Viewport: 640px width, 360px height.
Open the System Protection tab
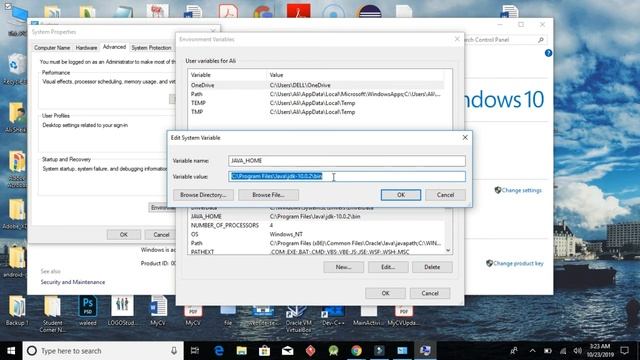click(151, 48)
